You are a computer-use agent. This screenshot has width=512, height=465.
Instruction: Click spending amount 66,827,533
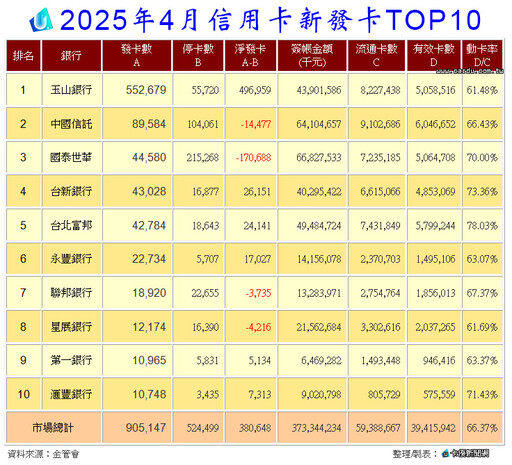(319, 158)
